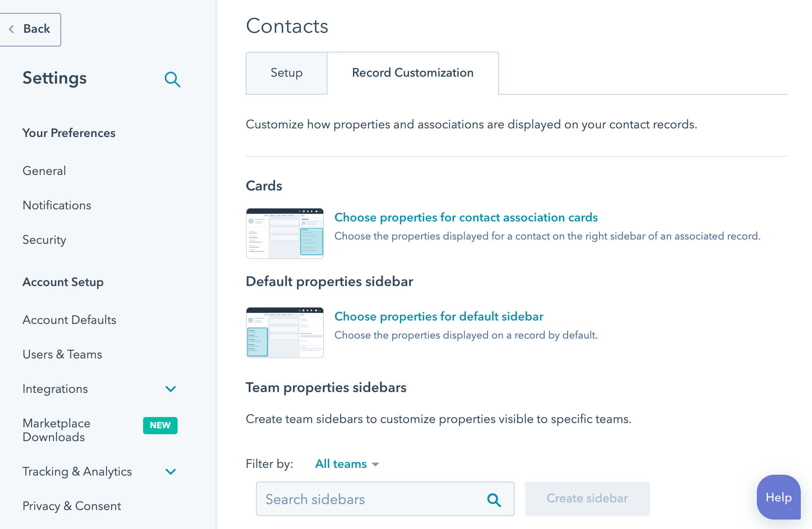Image resolution: width=812 pixels, height=529 pixels.
Task: Open Notifications settings
Action: click(56, 205)
